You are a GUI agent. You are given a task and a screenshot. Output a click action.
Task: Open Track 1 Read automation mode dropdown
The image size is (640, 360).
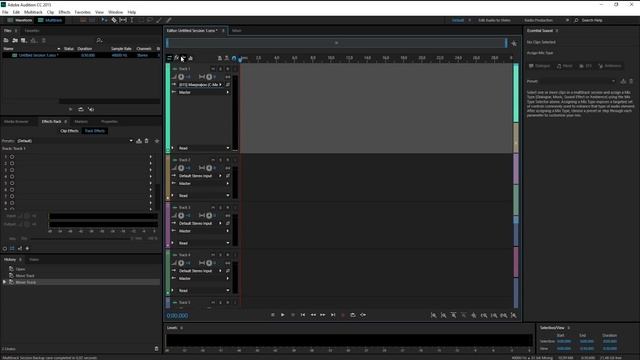pyautogui.click(x=204, y=148)
